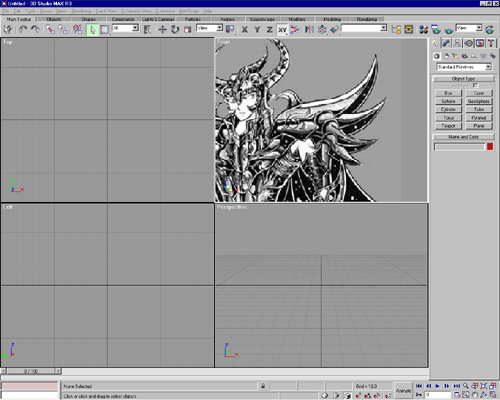Open the Named Selection Sets dropdown
500x400 pixels.
pos(364,28)
